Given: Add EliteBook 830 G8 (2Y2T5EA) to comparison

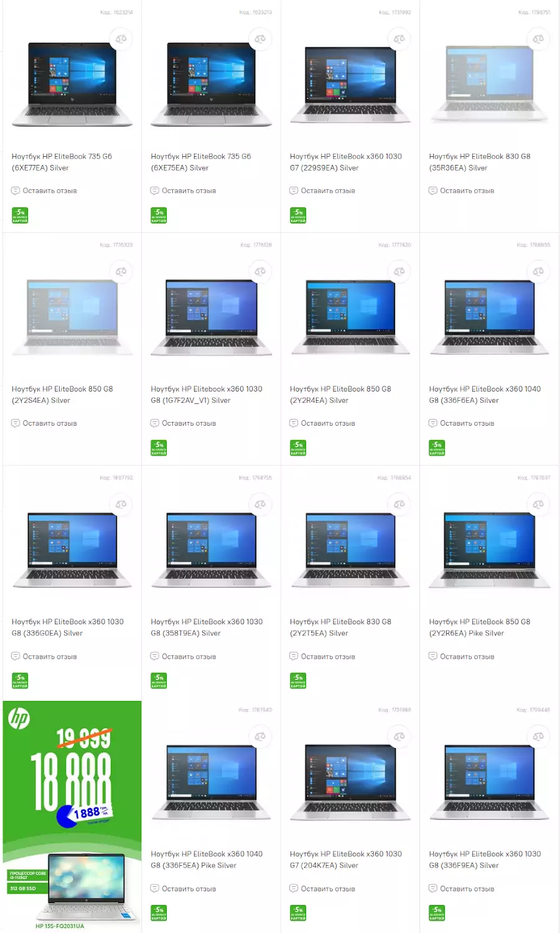Looking at the screenshot, I should [399, 505].
